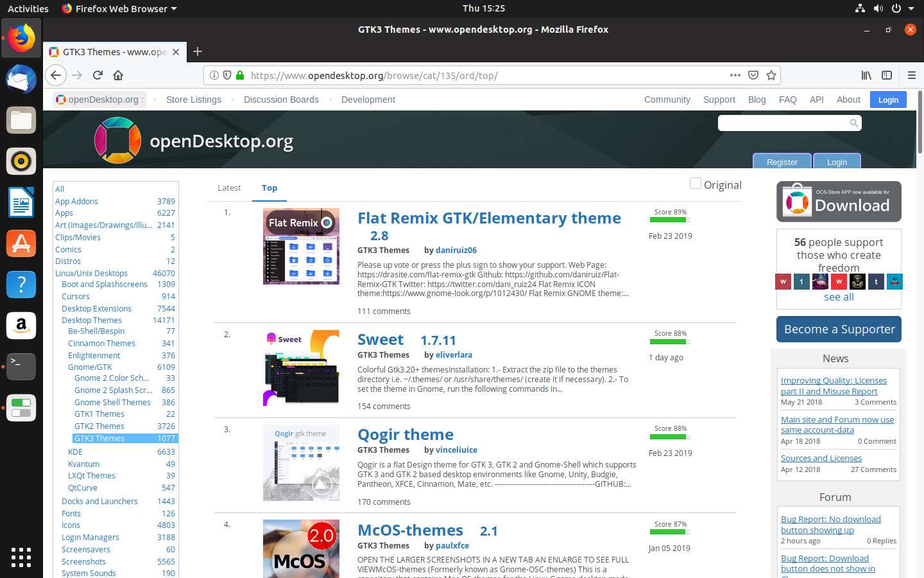Open tracking protection shield icon
This screenshot has height=578, width=924.
(x=227, y=75)
